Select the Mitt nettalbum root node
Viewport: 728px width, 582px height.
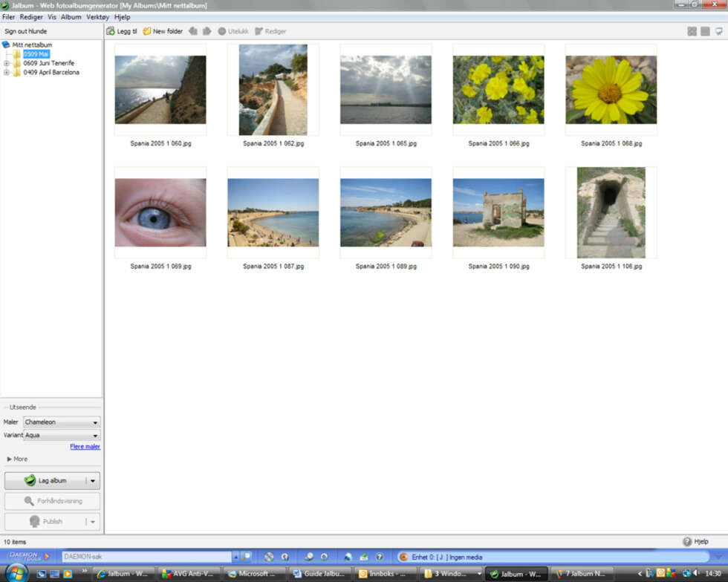[x=32, y=45]
